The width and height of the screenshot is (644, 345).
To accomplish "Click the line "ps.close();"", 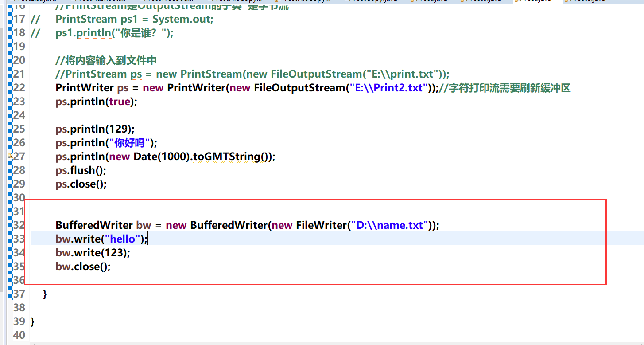I will point(81,184).
